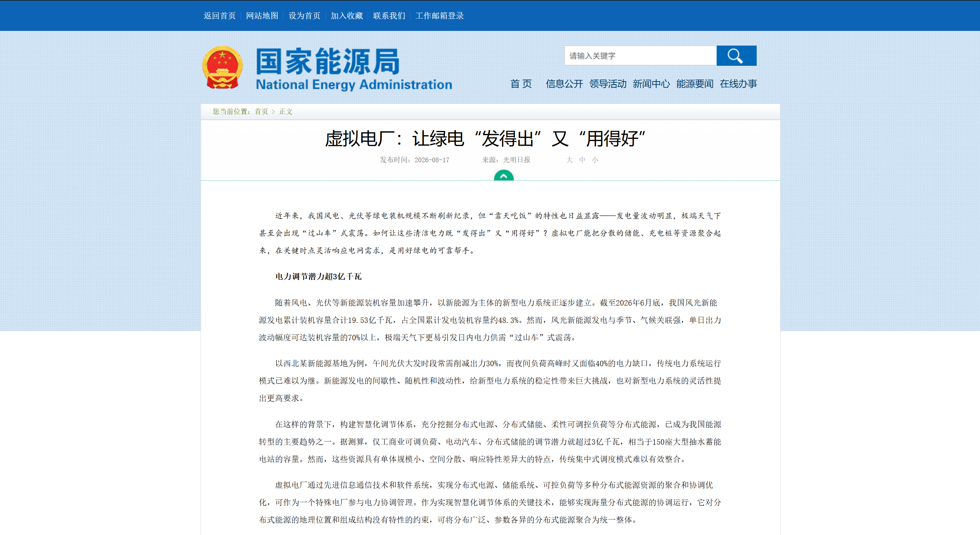Click the magnifier search icon button

(x=736, y=56)
